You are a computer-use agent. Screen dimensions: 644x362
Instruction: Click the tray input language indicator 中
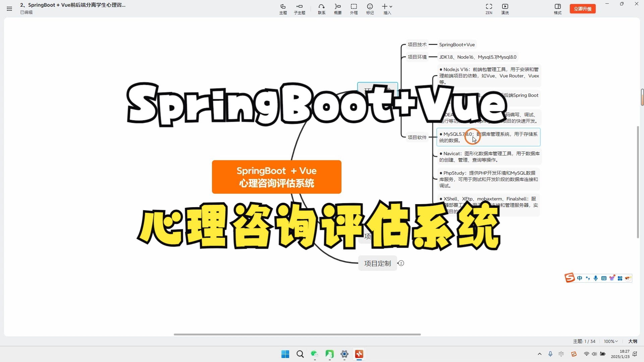coord(561,354)
